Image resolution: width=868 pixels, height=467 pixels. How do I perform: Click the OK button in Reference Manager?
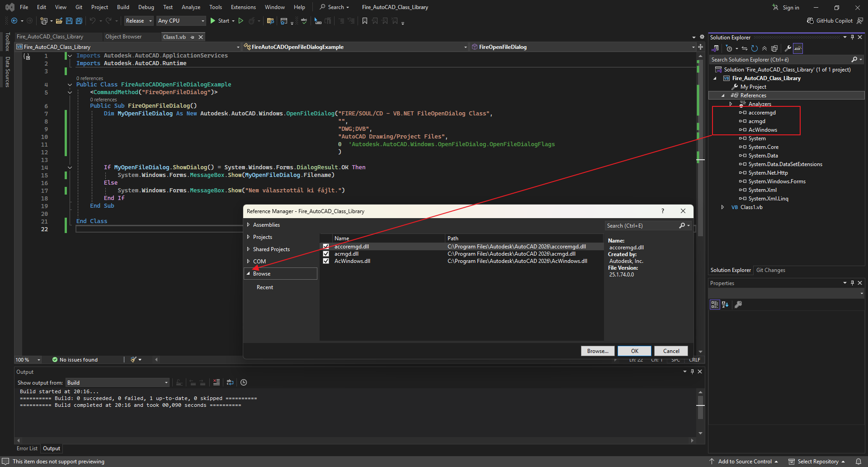tap(635, 351)
